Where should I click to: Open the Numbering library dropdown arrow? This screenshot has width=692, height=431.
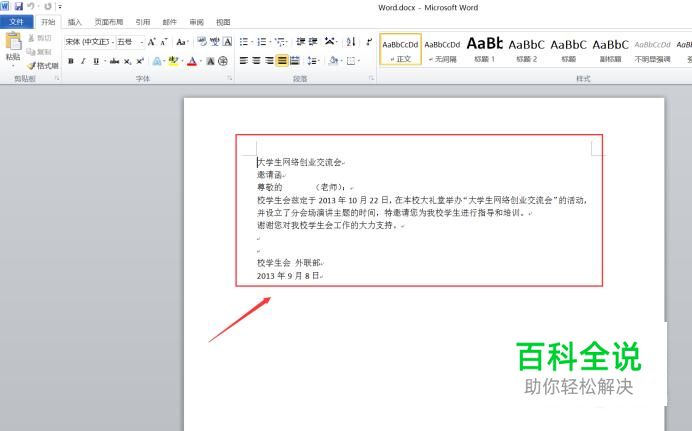point(270,42)
